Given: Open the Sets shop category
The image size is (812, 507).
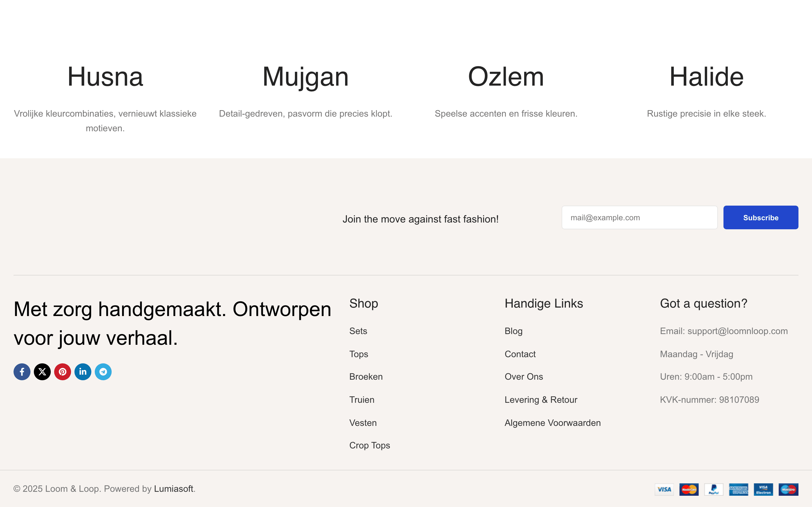Looking at the screenshot, I should click(x=358, y=331).
